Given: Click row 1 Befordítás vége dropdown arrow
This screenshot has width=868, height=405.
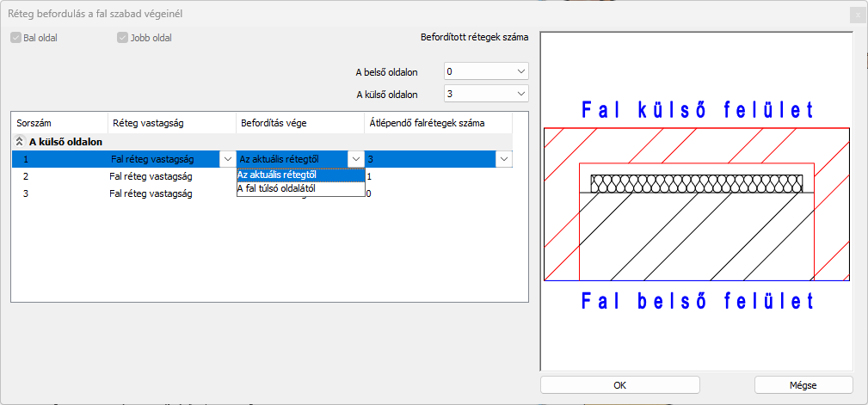Looking at the screenshot, I should pyautogui.click(x=355, y=159).
